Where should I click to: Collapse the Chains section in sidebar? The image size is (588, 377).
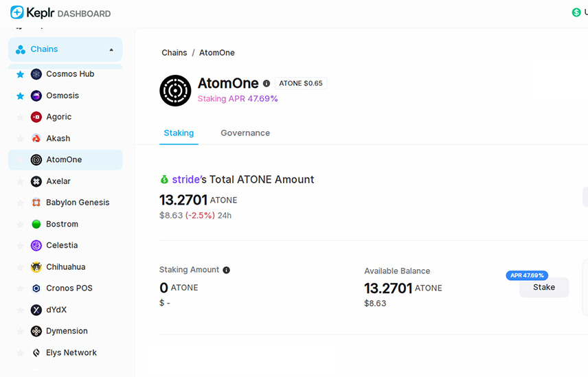[x=111, y=49]
